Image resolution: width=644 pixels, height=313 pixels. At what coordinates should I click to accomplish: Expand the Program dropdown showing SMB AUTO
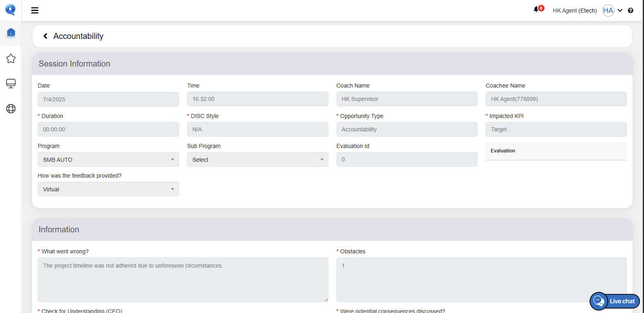108,160
